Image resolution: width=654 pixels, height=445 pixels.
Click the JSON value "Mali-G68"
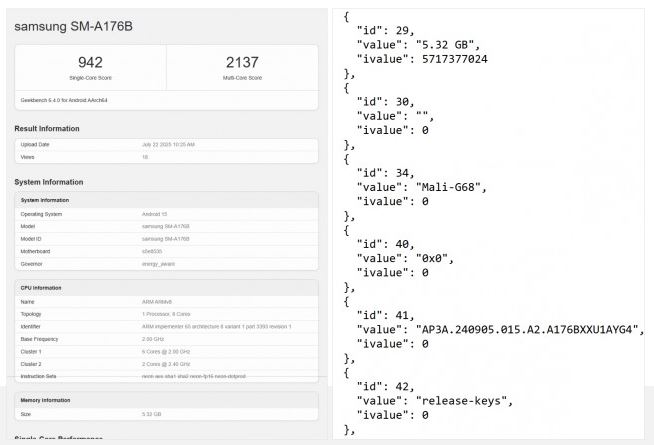point(451,187)
